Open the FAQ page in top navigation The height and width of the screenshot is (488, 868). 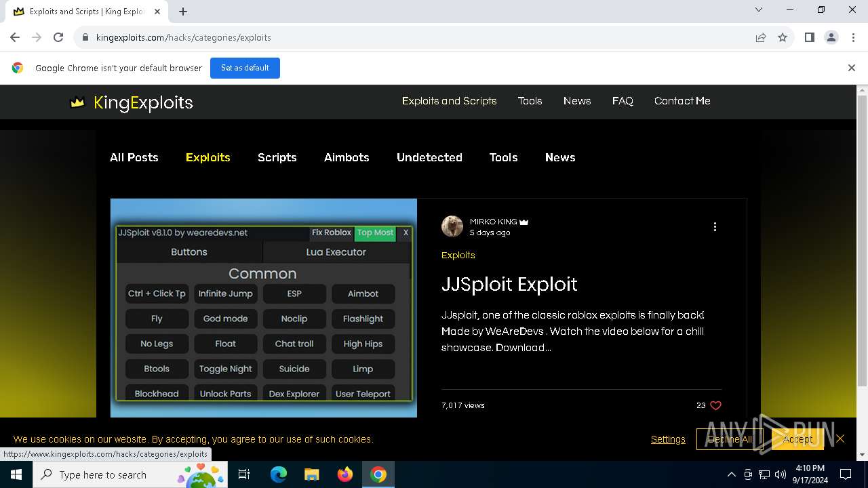623,100
